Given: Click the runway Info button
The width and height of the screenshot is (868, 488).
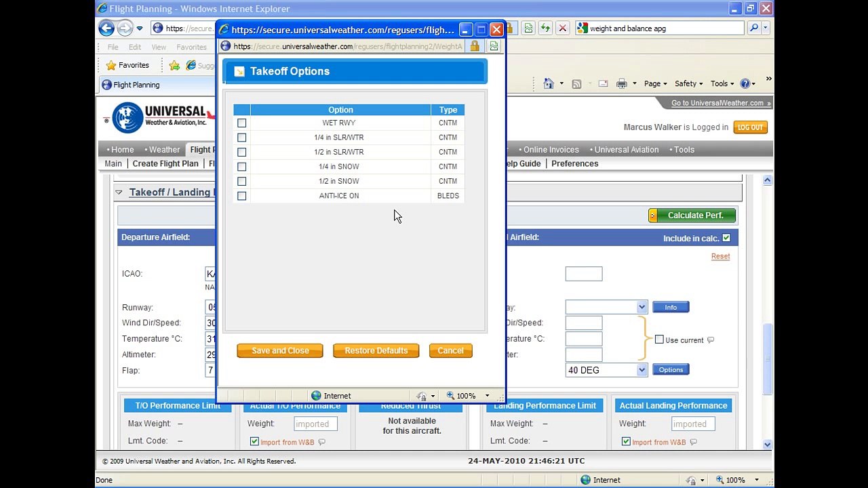Looking at the screenshot, I should pos(671,307).
